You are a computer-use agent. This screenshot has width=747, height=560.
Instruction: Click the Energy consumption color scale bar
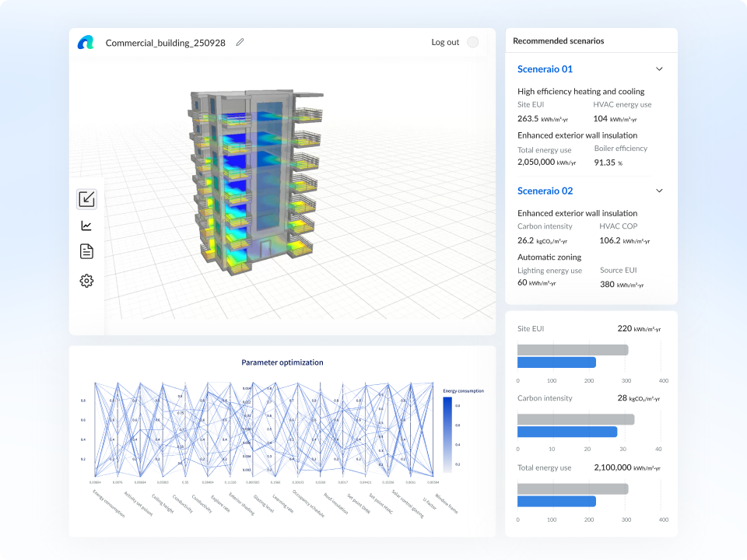[x=447, y=434]
